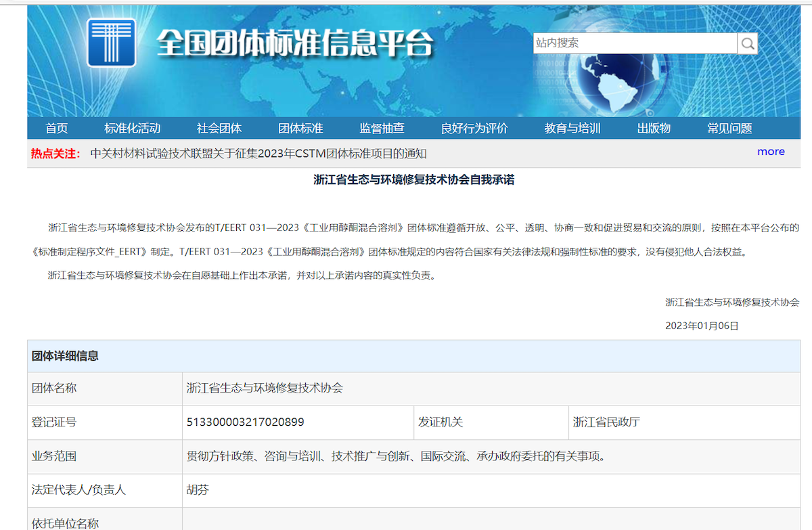This screenshot has height=530, width=812.
Task: Click the 法定代表人/负责人 label cell
Action: 105,490
